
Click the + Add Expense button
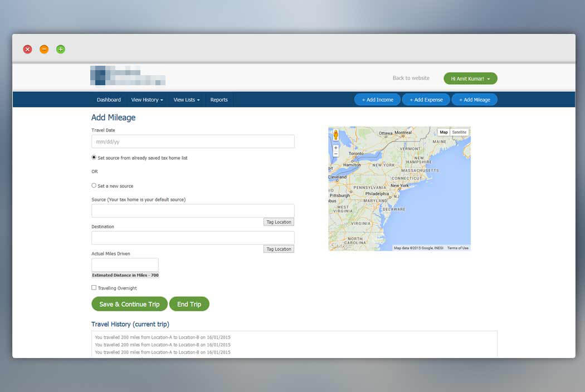(x=426, y=100)
